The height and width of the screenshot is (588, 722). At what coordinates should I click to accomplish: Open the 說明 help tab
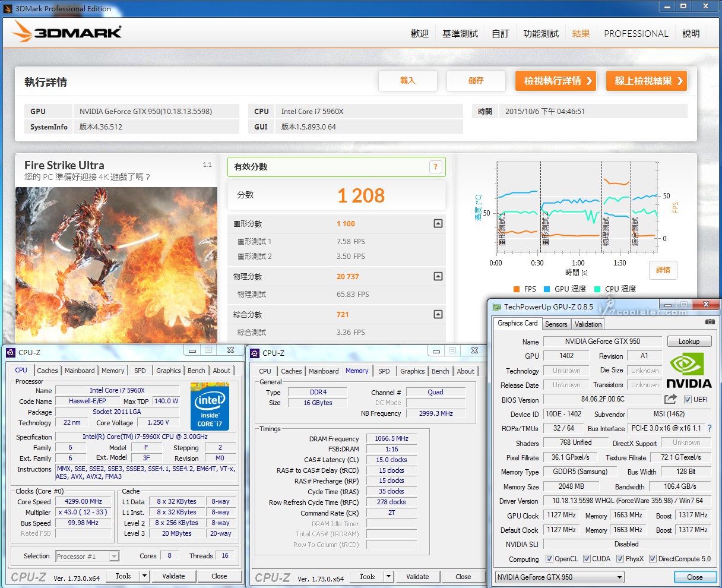click(x=691, y=34)
